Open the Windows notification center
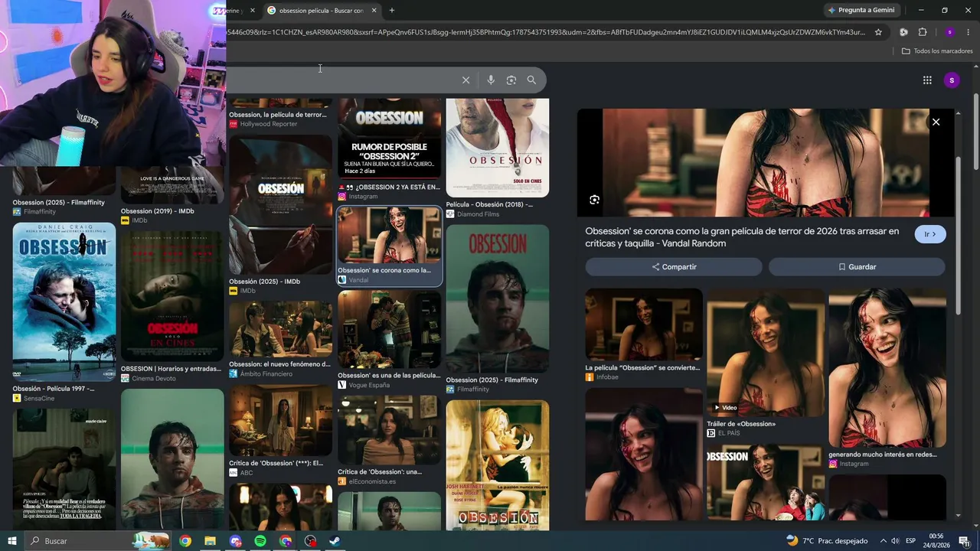980x551 pixels. (x=964, y=541)
